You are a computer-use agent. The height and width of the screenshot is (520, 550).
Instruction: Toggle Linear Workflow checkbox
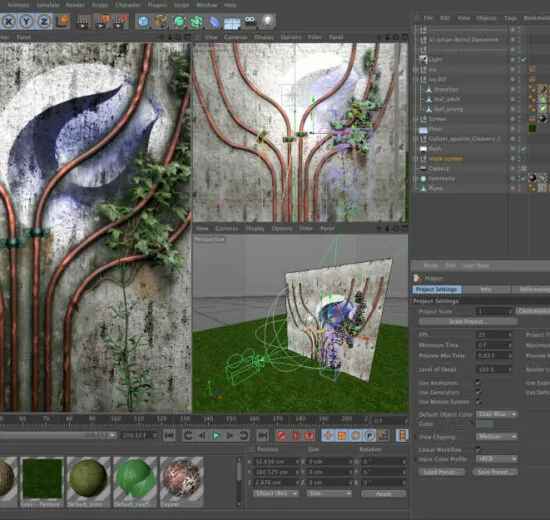click(478, 449)
